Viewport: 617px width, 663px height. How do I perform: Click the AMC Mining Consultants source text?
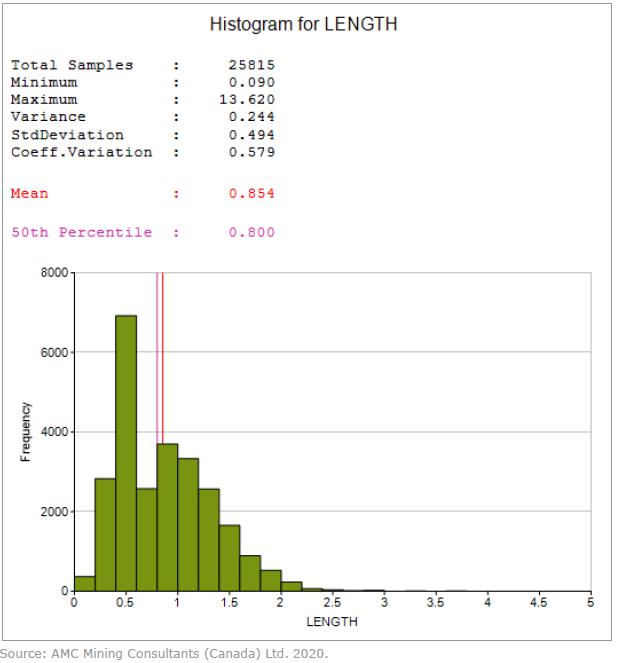pyautogui.click(x=163, y=654)
